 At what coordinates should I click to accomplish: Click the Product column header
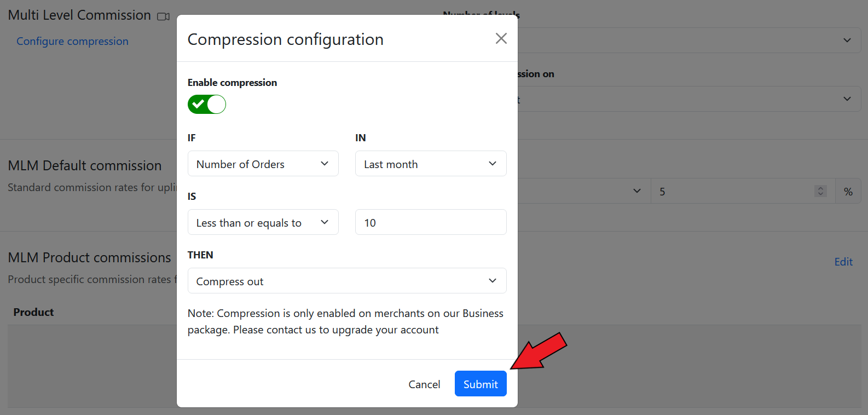pyautogui.click(x=33, y=312)
